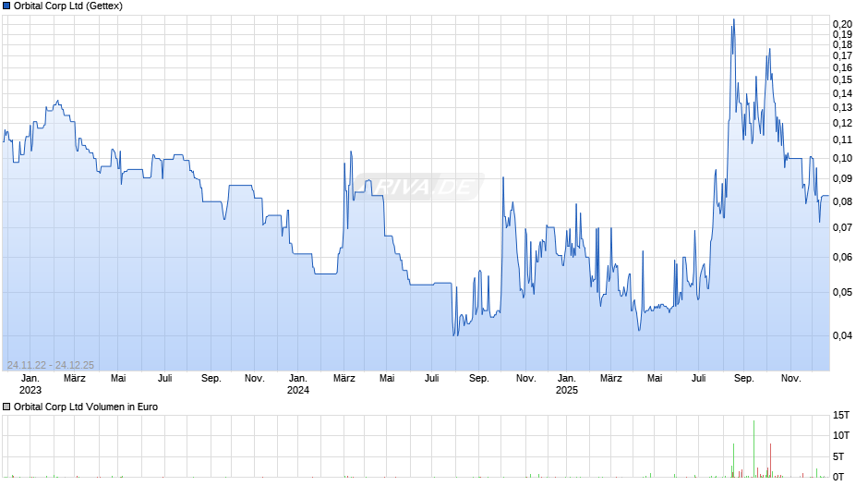Screen dimensions: 868x486
Task: Click the y-axis value 0,05
Action: (842, 292)
